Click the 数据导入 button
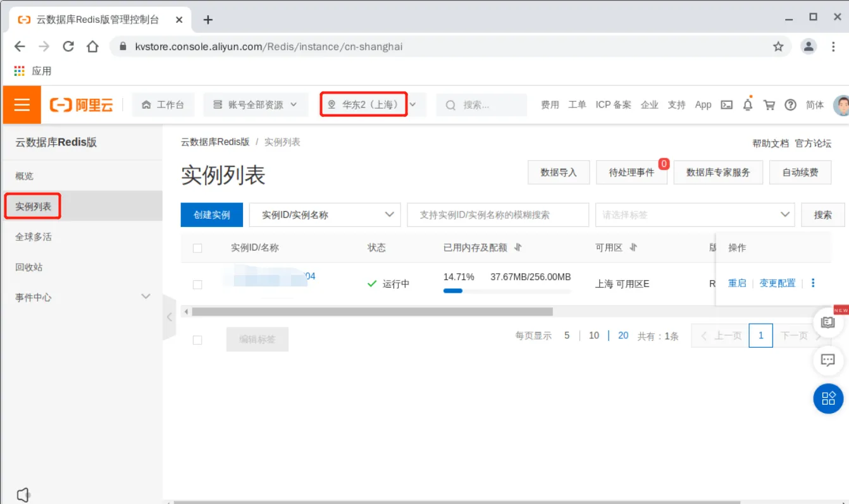Screen dimensions: 849x504 click(x=559, y=172)
